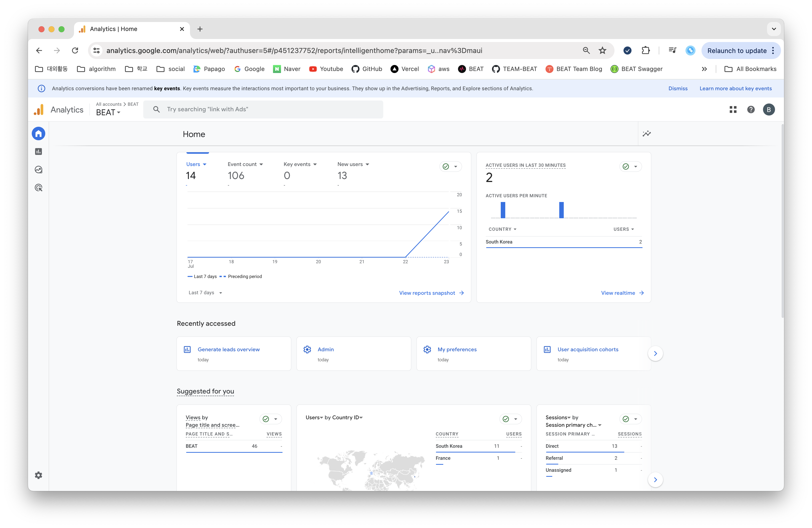Image resolution: width=812 pixels, height=528 pixels.
Task: Click the Analytics search input field
Action: point(269,109)
